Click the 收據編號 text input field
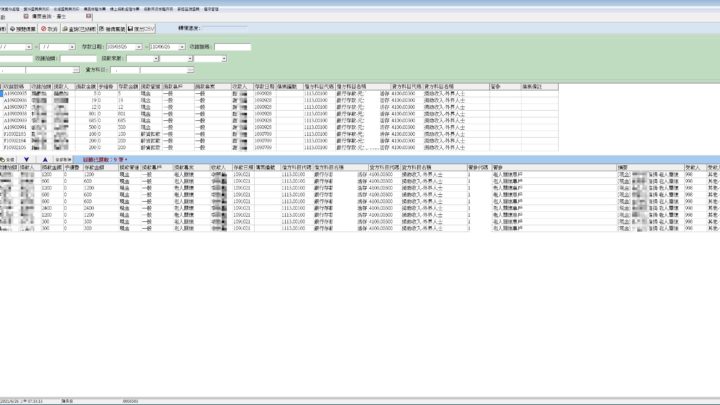 [x=232, y=46]
